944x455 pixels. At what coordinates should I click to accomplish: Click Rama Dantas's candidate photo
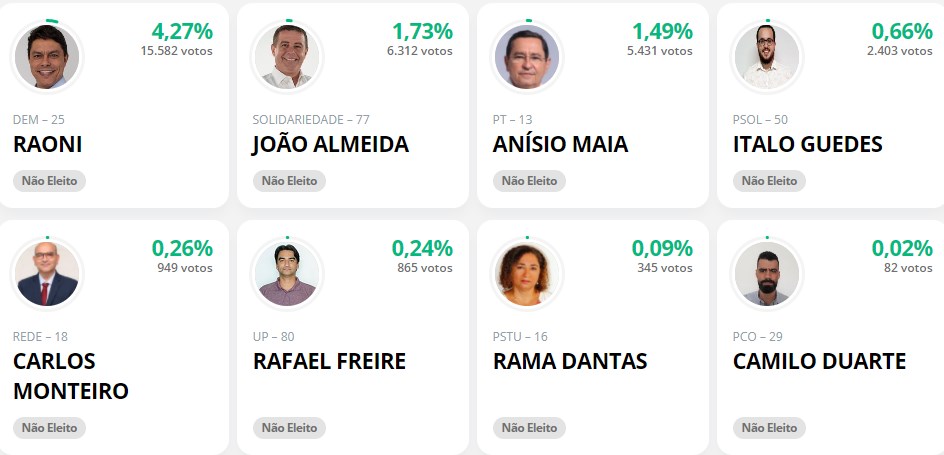pyautogui.click(x=527, y=274)
